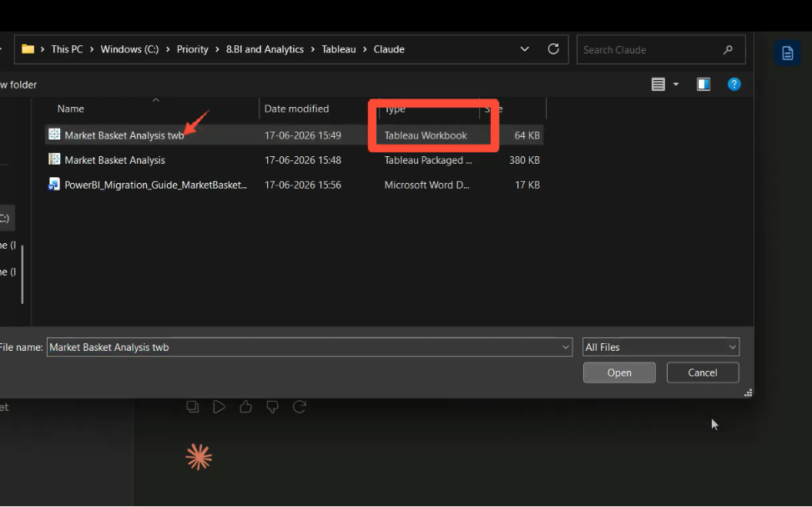
Task: Click the 380 KB size cell
Action: [524, 160]
